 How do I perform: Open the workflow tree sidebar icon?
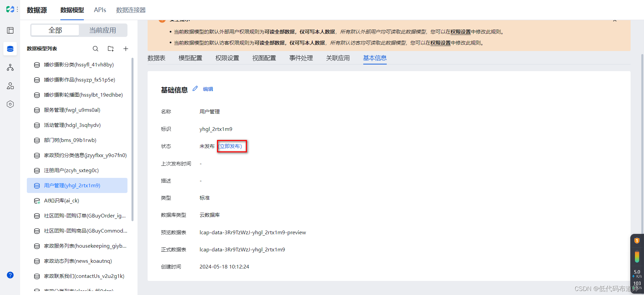coord(10,67)
